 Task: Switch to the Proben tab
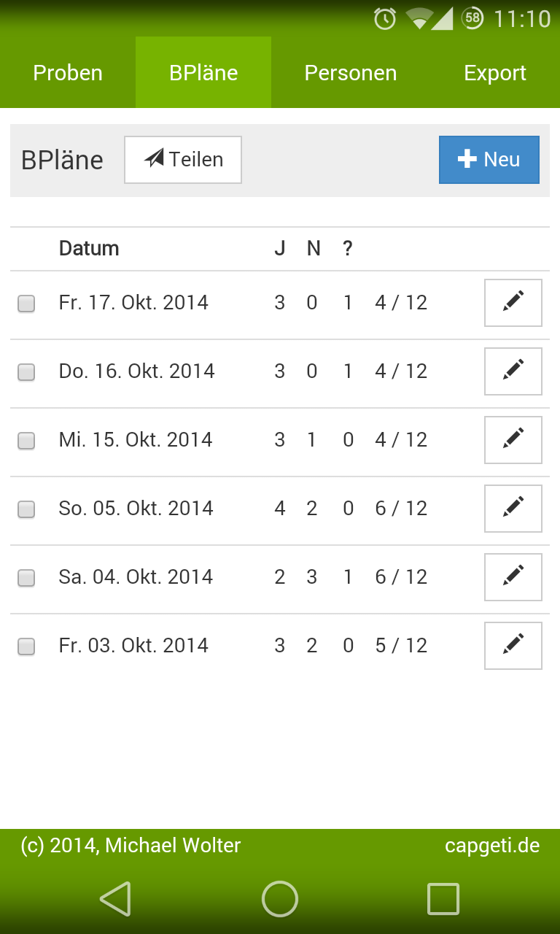[x=68, y=73]
